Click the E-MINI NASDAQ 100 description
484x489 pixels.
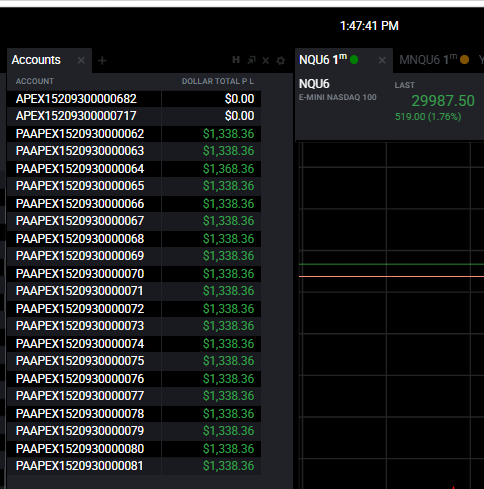338,97
